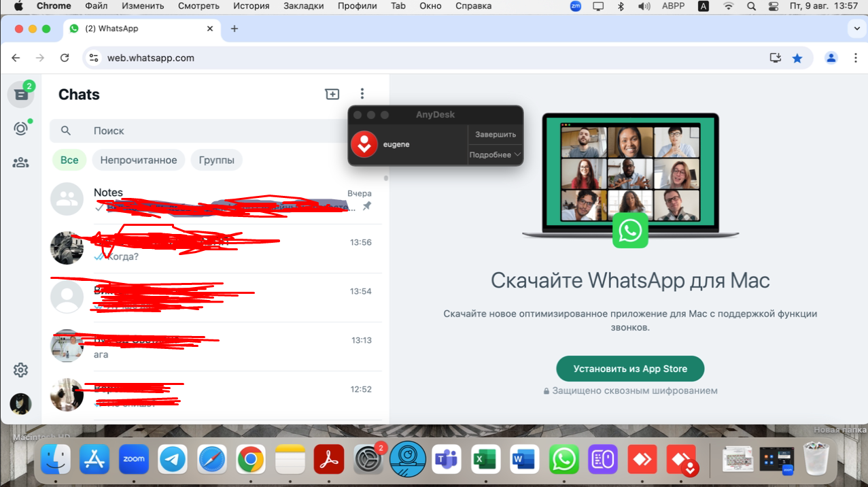This screenshot has height=487, width=868.
Task: Click the "Установить из App Store" button
Action: coord(630,369)
